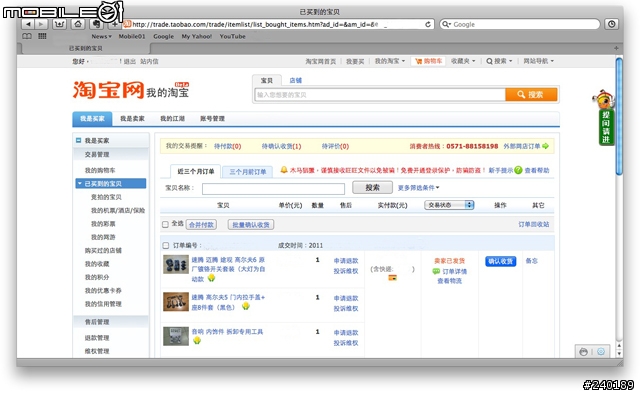Expand the 我的淘宝 top nav dropdown
This screenshot has height=393, width=640.
pyautogui.click(x=390, y=61)
